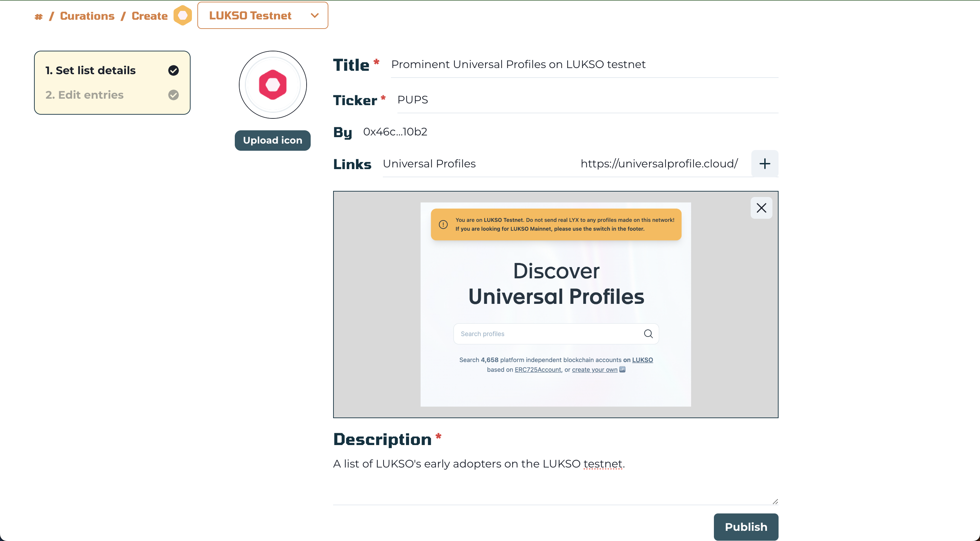The height and width of the screenshot is (541, 980).
Task: Click the UP icon after create your own
Action: (622, 370)
